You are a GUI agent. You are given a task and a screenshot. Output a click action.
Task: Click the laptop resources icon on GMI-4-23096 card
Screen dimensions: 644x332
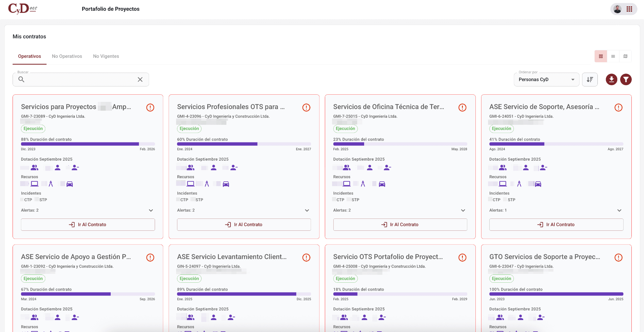[x=191, y=184]
